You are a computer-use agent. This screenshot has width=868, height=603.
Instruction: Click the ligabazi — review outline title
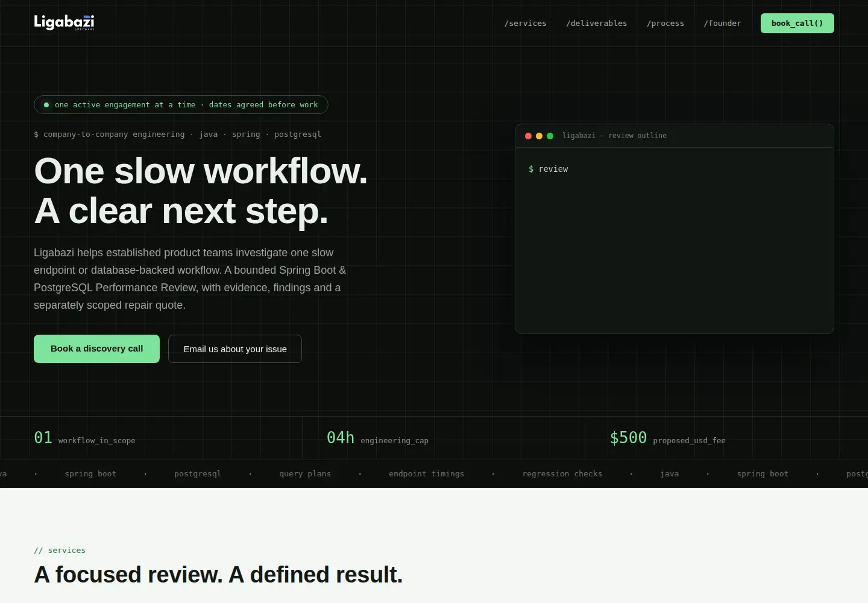pos(614,136)
